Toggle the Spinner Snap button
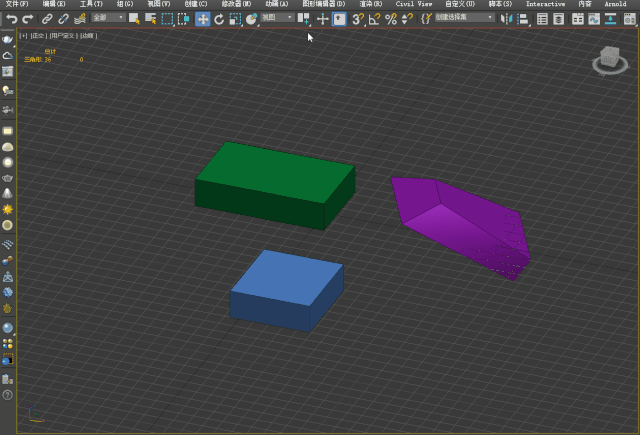The width and height of the screenshot is (640, 435). [407, 19]
